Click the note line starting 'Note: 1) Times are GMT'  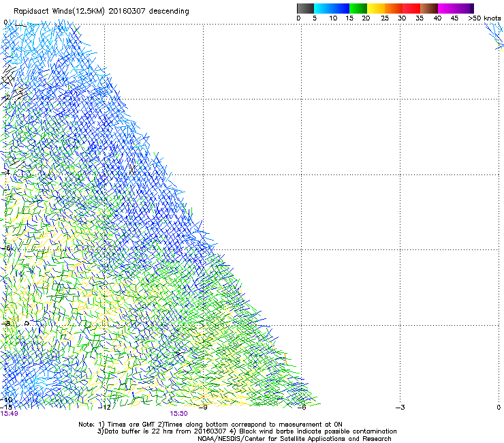click(x=210, y=425)
